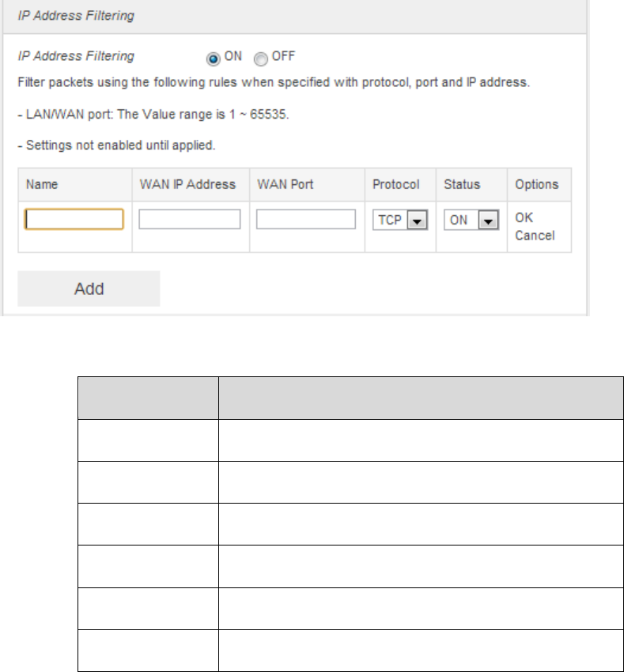Viewport: 624px width, 672px height.
Task: Cancel the new filter rule
Action: pyautogui.click(x=535, y=235)
